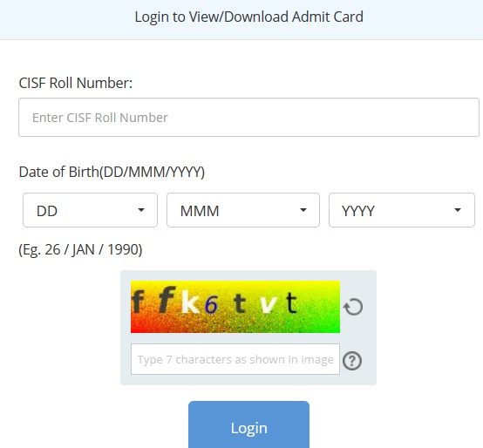
Task: Open the YYYY year dropdown
Action: click(402, 210)
